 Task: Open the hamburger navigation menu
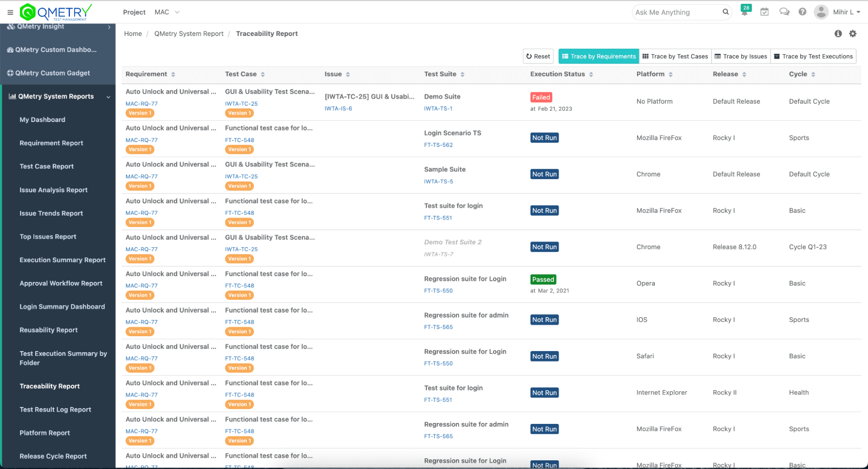pos(10,12)
